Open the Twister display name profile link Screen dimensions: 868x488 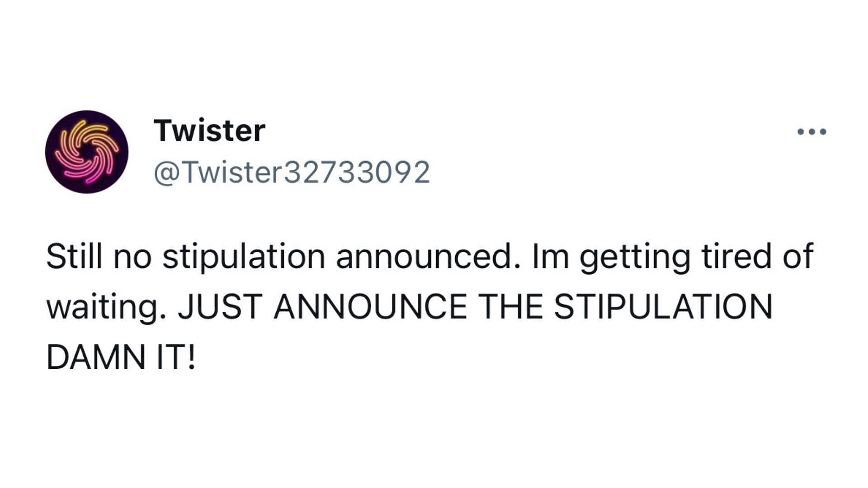click(209, 131)
